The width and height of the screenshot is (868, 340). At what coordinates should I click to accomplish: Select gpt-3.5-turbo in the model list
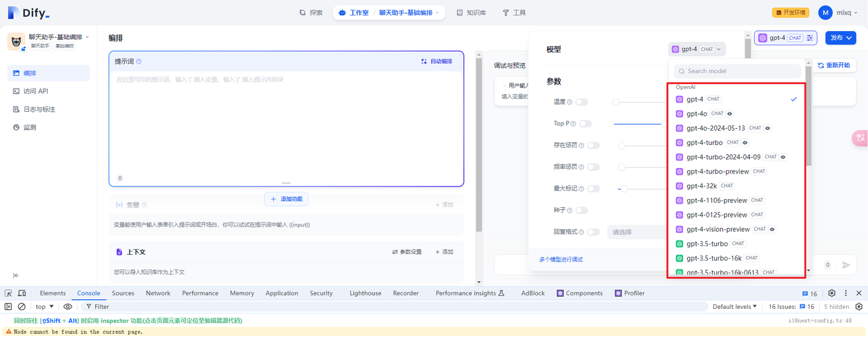pos(737,243)
